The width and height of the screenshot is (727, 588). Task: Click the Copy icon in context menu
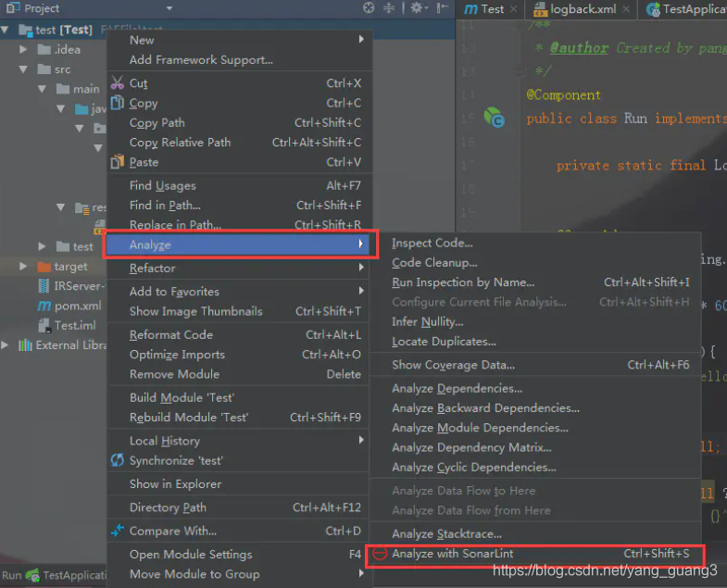pyautogui.click(x=118, y=103)
